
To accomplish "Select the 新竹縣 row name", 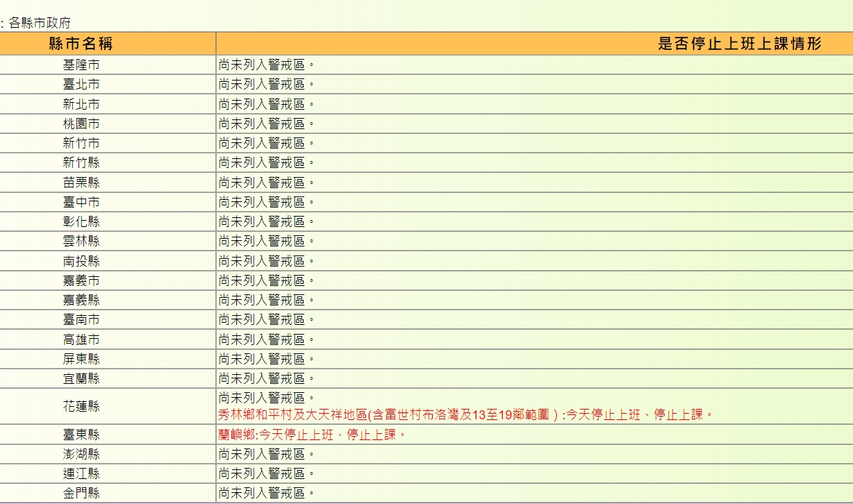I will (x=81, y=162).
